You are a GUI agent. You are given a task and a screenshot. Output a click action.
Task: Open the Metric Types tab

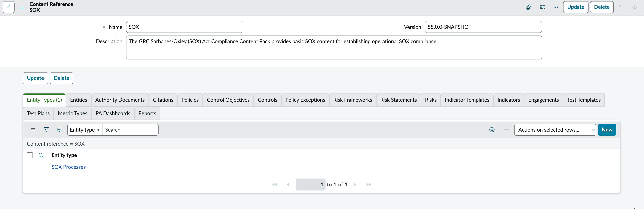tap(72, 113)
